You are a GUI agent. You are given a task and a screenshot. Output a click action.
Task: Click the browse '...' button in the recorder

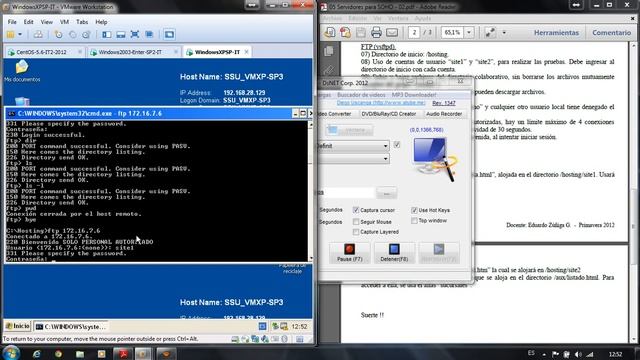(387, 193)
